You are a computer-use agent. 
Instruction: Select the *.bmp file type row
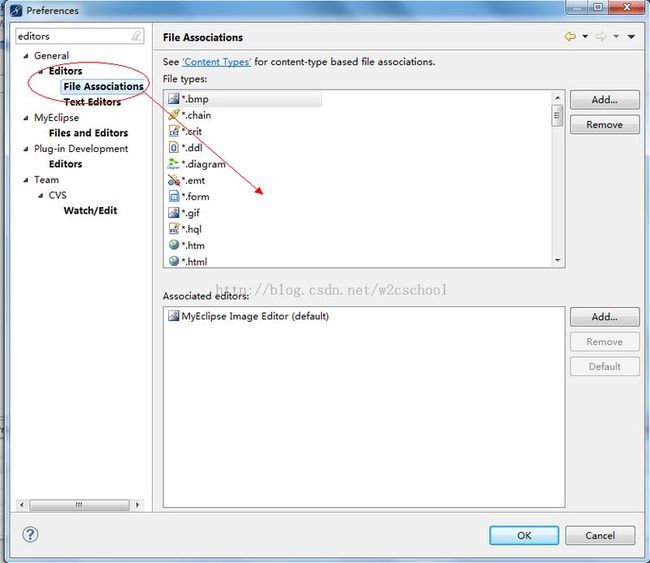(x=244, y=99)
